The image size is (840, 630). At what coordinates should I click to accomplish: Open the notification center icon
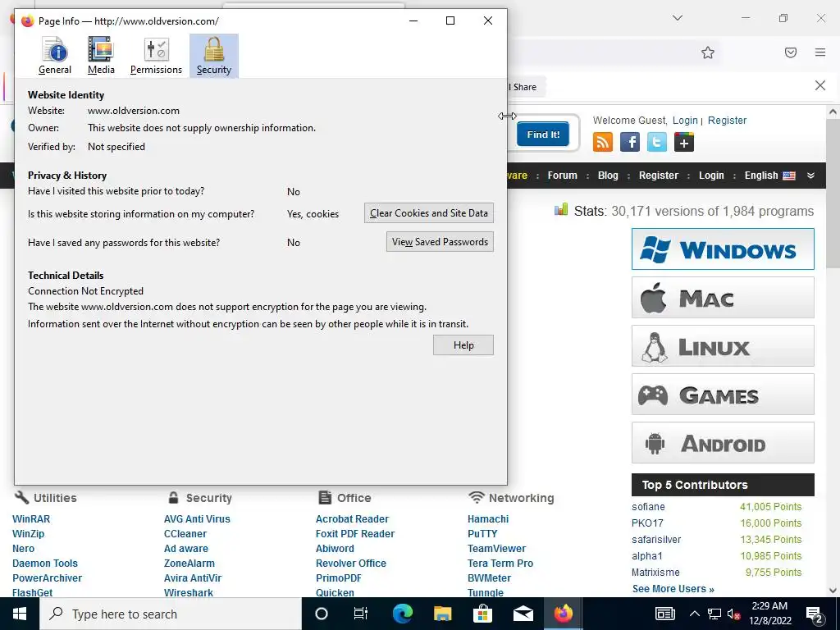[814, 614]
